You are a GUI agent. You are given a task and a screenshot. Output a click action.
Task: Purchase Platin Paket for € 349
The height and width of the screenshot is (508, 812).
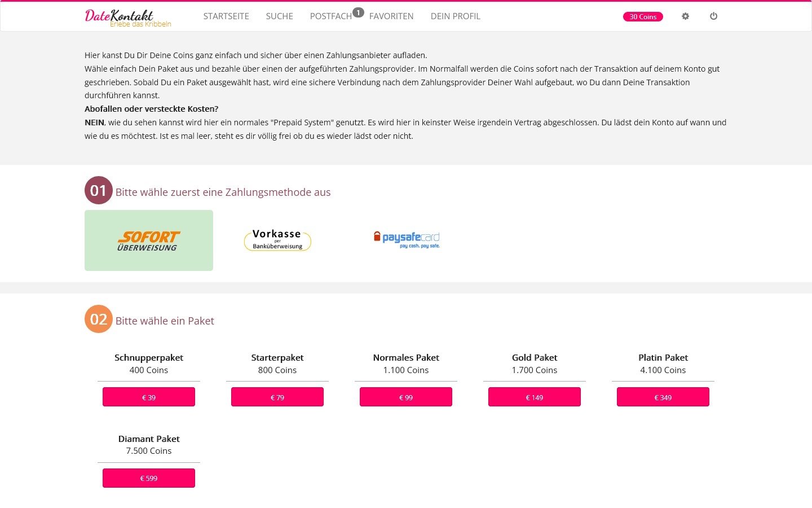click(x=663, y=397)
